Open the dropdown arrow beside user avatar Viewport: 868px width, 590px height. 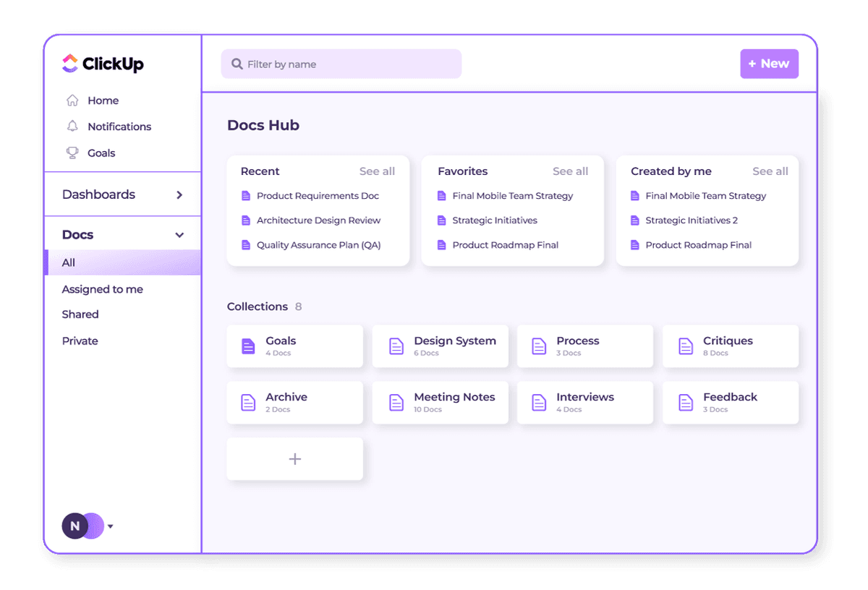click(111, 526)
